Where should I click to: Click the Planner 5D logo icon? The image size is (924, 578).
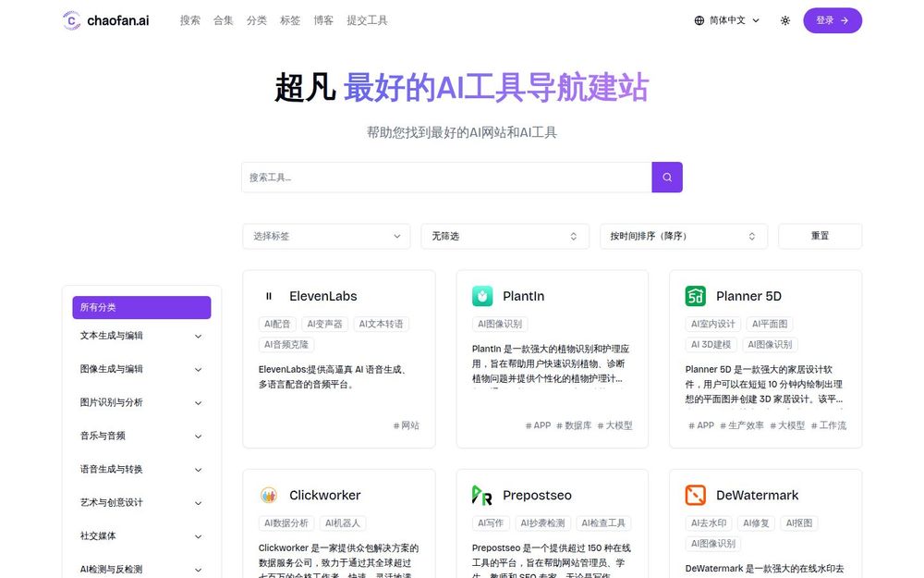click(696, 296)
